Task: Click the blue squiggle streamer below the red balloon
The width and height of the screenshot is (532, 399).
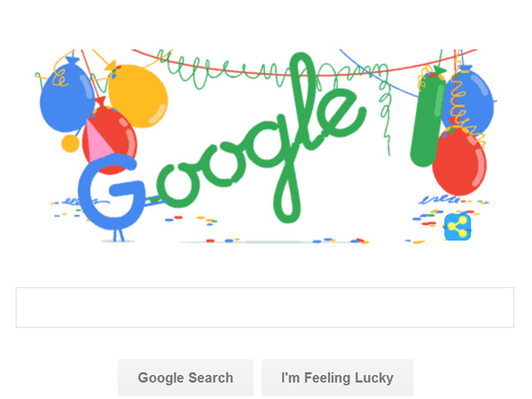Action: click(440, 199)
